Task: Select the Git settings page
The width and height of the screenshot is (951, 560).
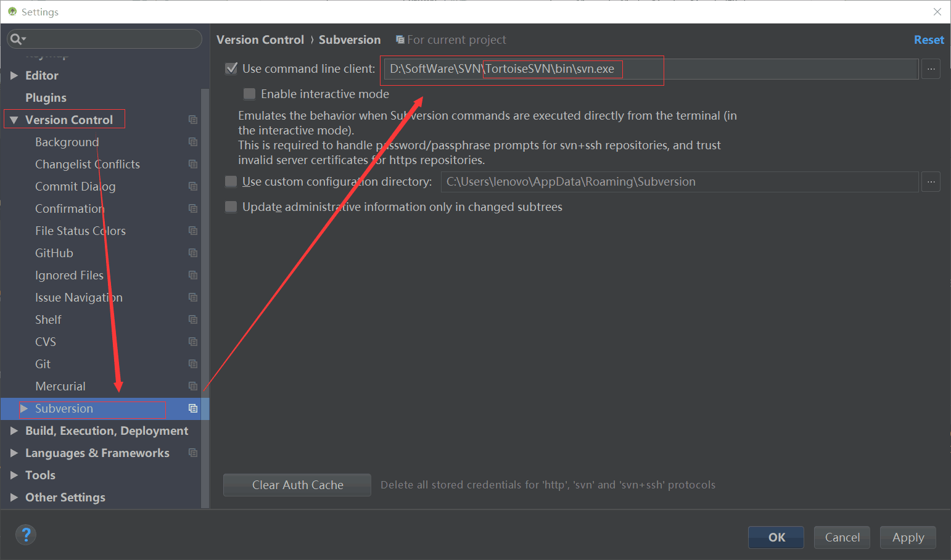Action: (x=43, y=364)
